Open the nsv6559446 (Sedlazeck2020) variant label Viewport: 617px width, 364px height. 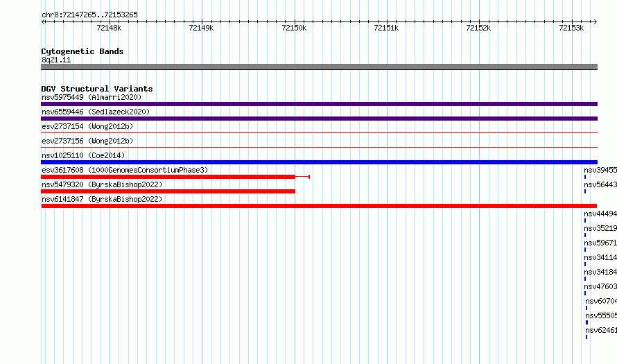96,112
